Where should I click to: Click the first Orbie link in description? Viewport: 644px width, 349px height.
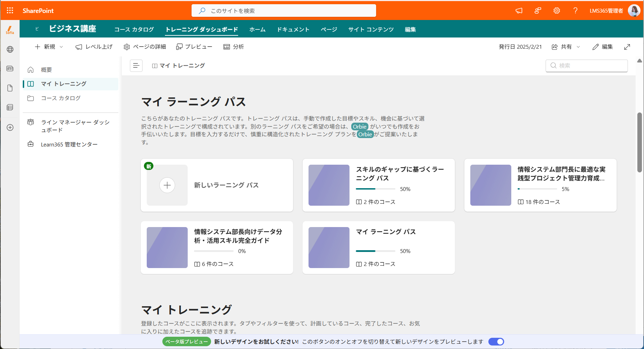(360, 126)
